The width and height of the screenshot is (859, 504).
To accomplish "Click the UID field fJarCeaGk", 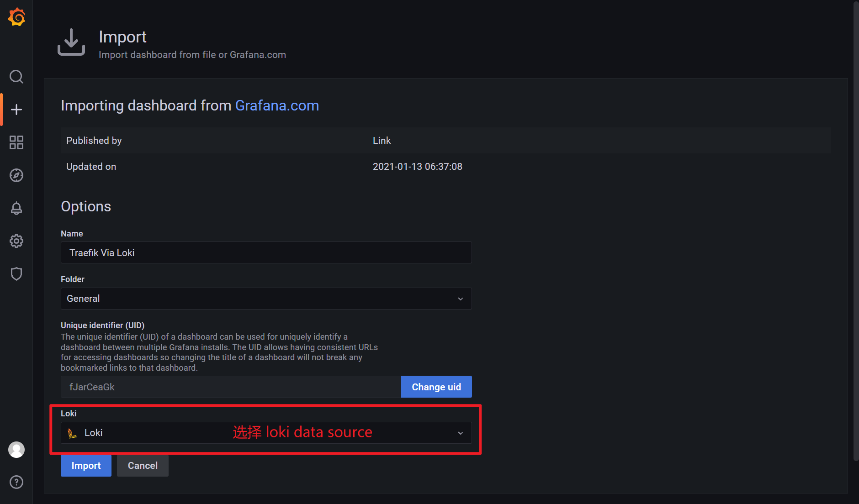I will 231,387.
